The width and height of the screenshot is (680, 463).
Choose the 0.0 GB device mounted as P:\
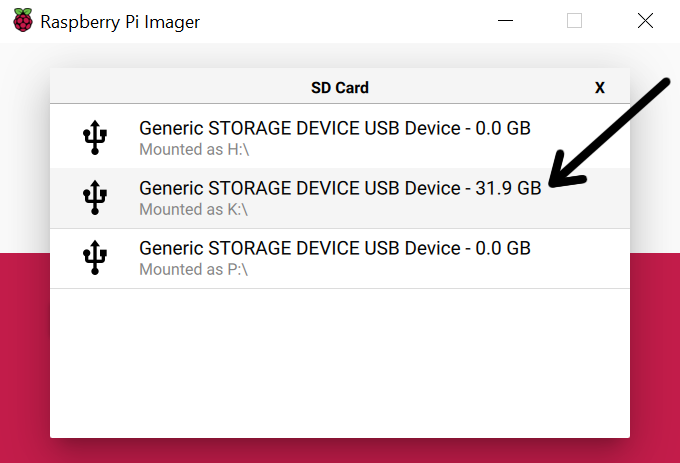pyautogui.click(x=340, y=258)
